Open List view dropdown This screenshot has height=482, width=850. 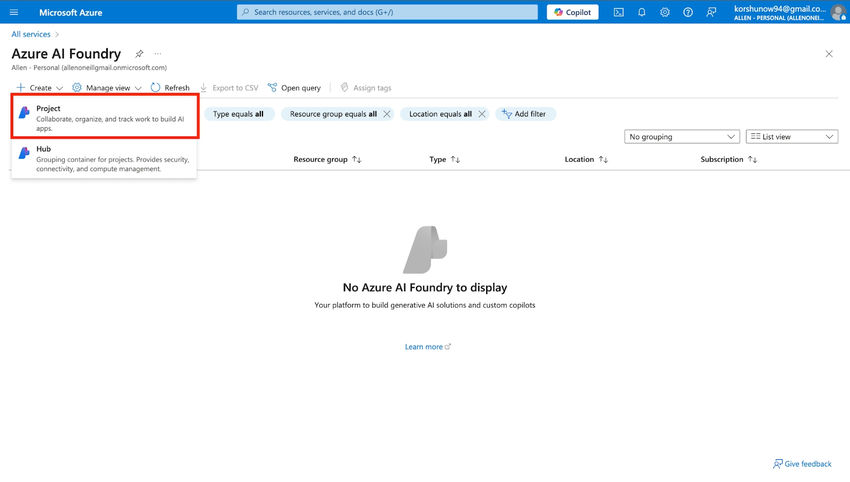click(791, 137)
